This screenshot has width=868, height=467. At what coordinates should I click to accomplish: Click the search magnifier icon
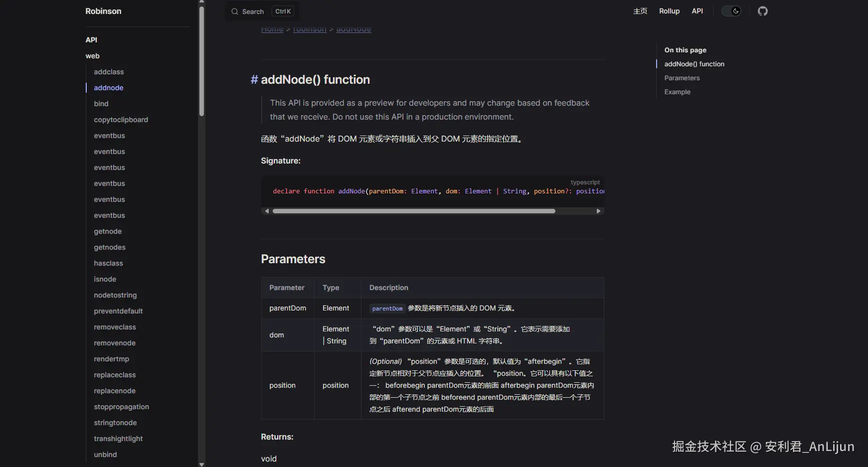[234, 11]
